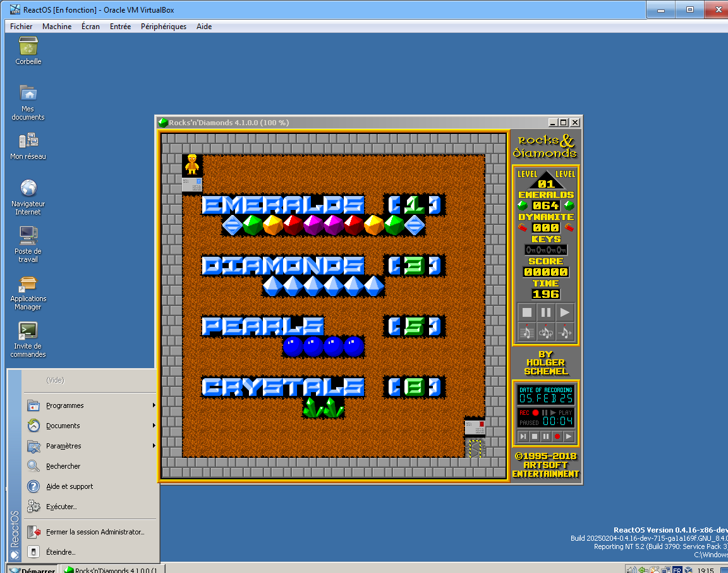Open Mon réseau desktop icon
This screenshot has height=573, width=728.
pyautogui.click(x=28, y=146)
